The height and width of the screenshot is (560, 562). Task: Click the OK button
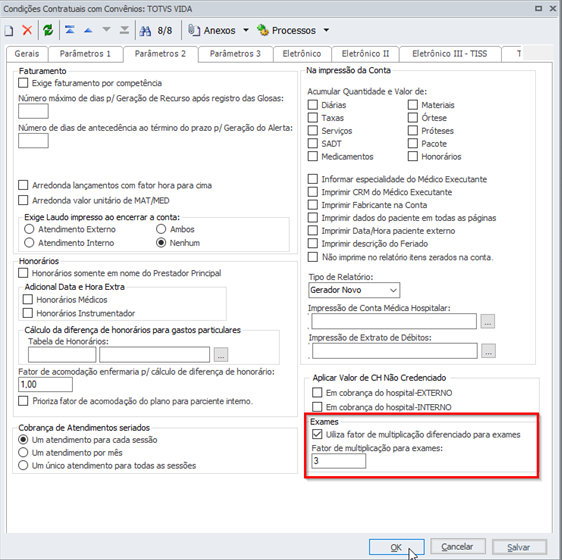pos(397,547)
